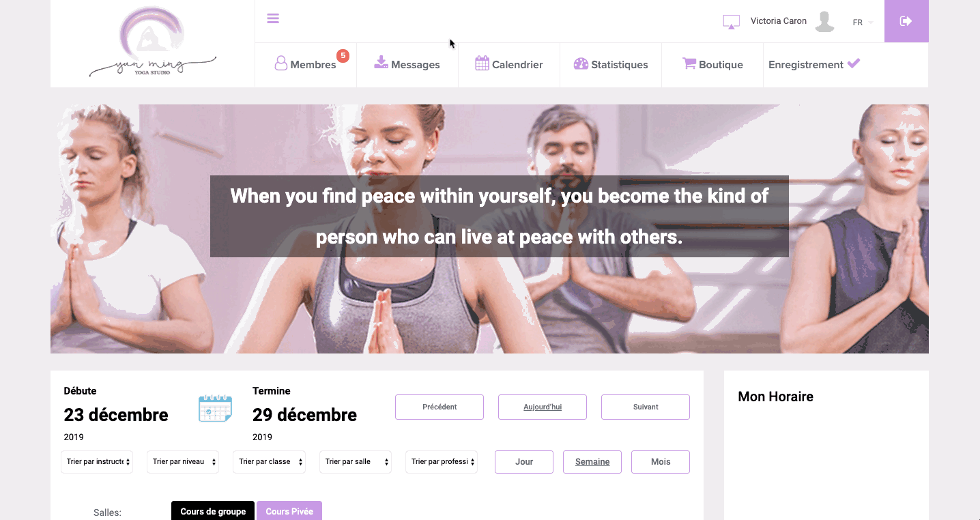Open the calendar date picker icon
The height and width of the screenshot is (520, 980).
[x=215, y=408]
